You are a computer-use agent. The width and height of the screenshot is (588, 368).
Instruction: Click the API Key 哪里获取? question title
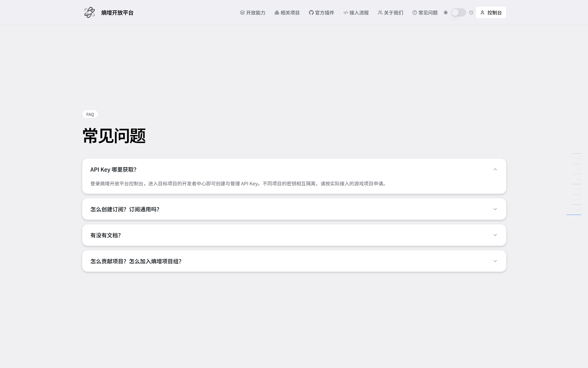113,170
